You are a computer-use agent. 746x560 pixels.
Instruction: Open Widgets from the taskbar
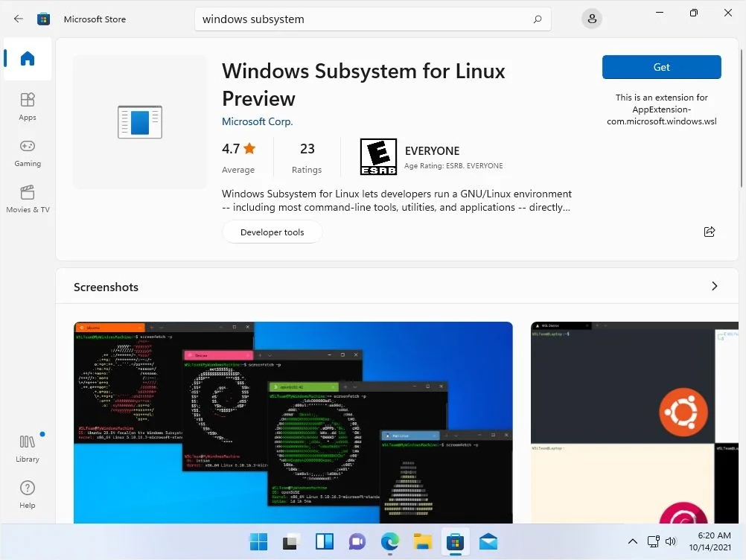(x=325, y=542)
